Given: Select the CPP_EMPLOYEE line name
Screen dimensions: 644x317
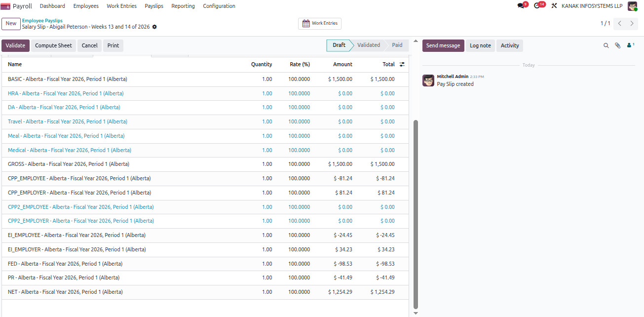Looking at the screenshot, I should tap(79, 178).
